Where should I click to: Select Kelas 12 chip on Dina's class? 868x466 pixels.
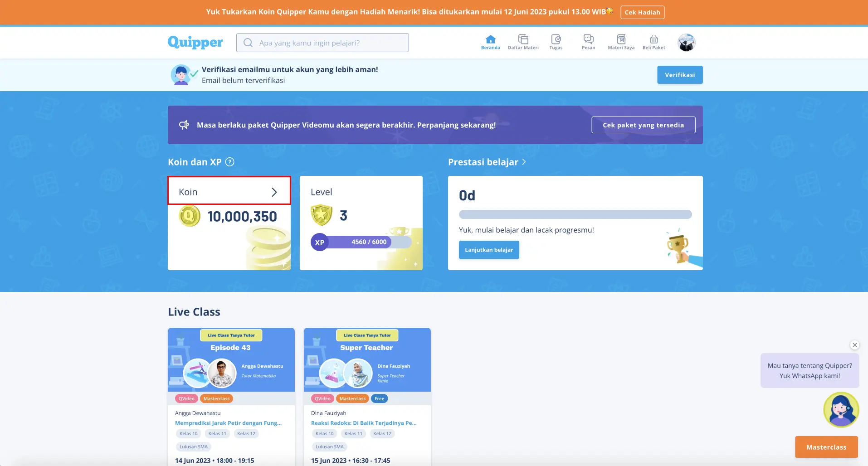pyautogui.click(x=382, y=434)
